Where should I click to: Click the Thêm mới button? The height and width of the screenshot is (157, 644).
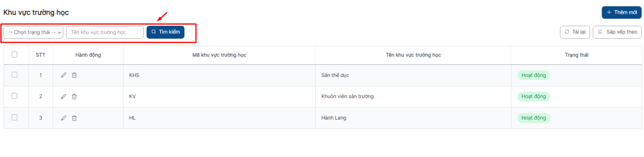coord(621,12)
